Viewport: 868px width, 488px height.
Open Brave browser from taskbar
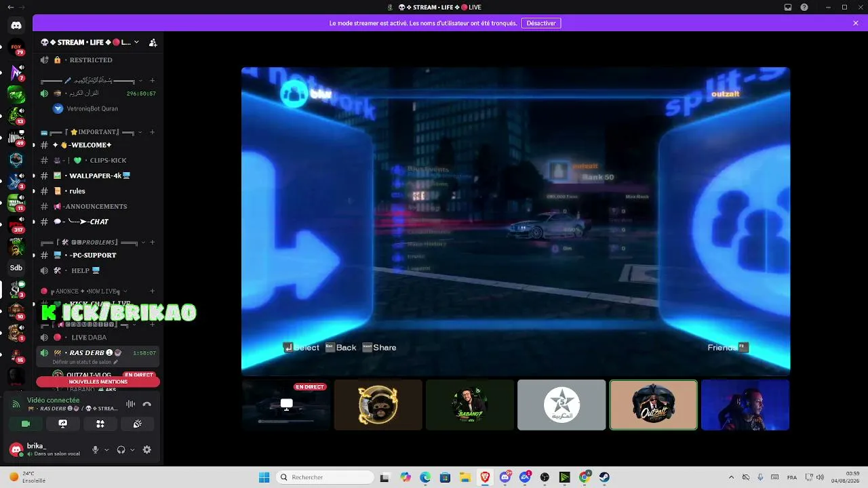pos(485,477)
